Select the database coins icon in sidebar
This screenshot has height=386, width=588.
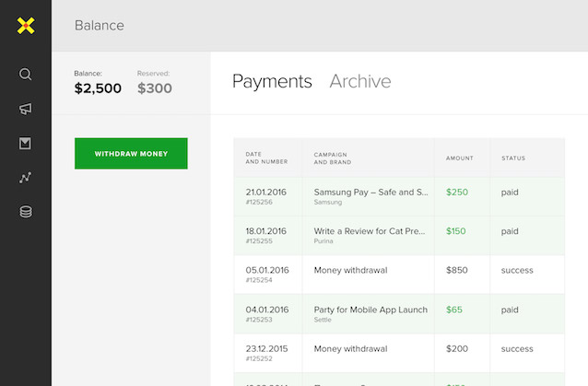[26, 212]
